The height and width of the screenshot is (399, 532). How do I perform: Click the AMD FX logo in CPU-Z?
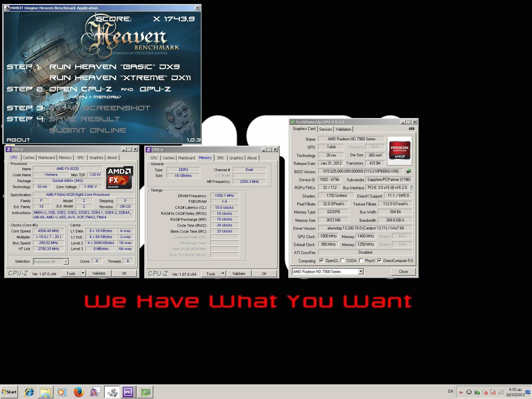point(120,177)
